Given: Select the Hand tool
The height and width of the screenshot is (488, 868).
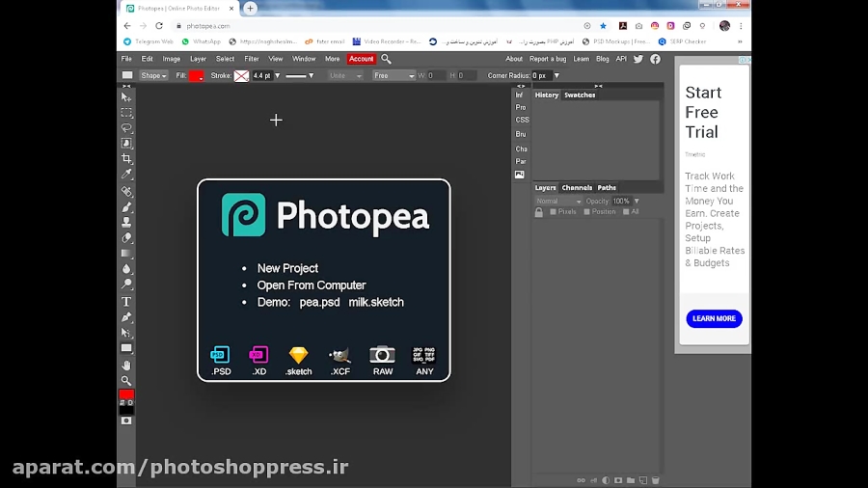Looking at the screenshot, I should [126, 366].
